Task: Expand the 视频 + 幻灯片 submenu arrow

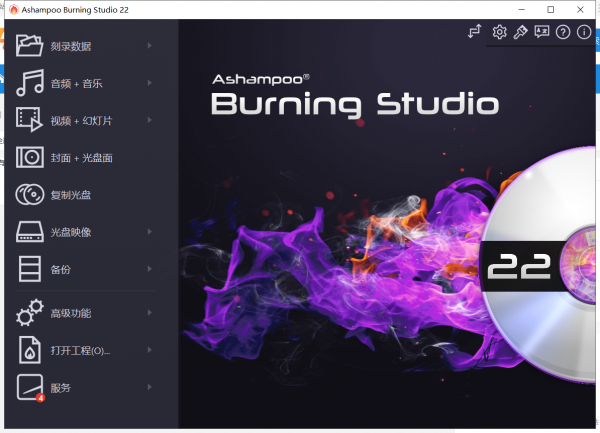Action: click(150, 120)
